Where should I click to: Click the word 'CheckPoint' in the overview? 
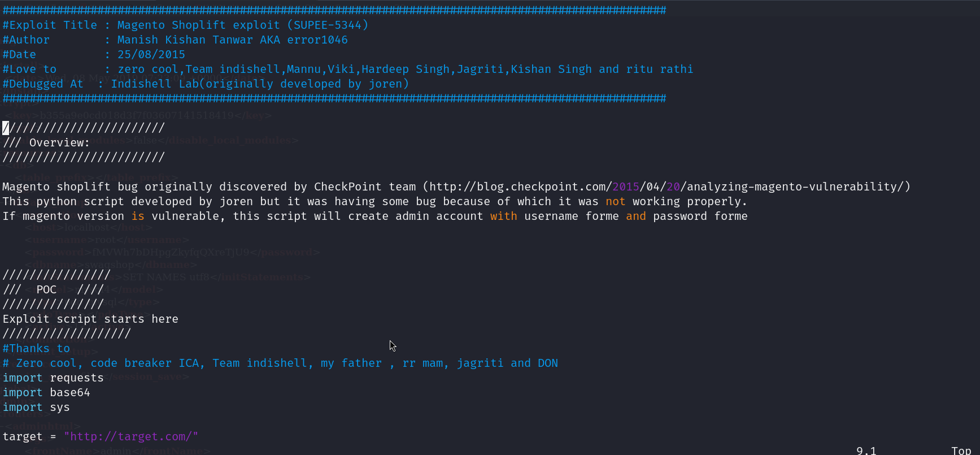tap(347, 187)
